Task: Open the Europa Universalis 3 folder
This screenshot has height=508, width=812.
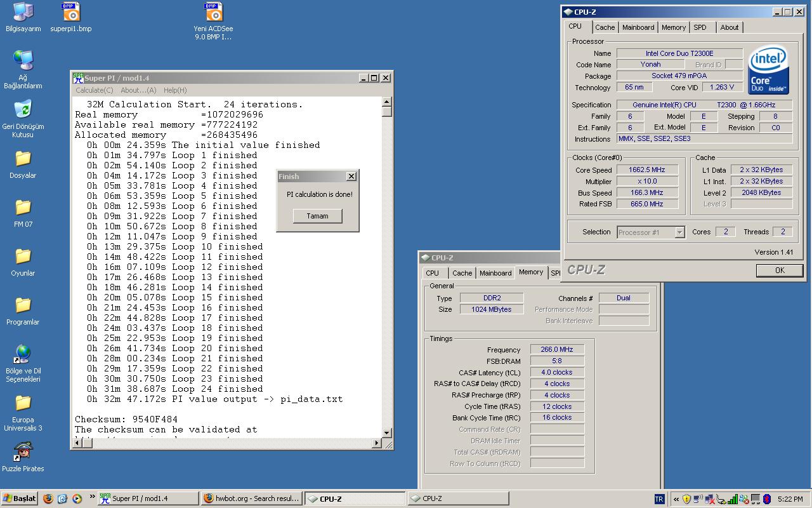Action: coord(23,412)
